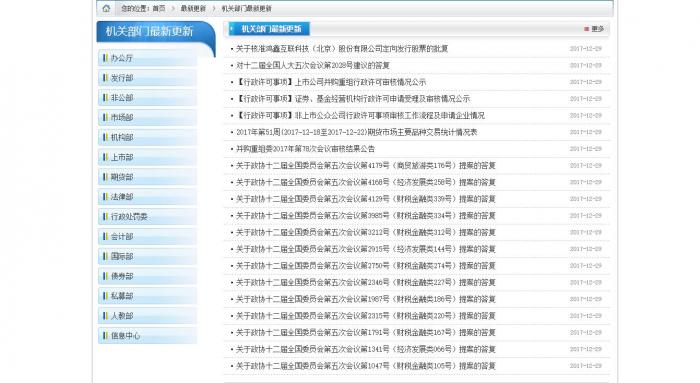Select 发行部 department in sidebar
The width and height of the screenshot is (700, 383).
pyautogui.click(x=147, y=78)
